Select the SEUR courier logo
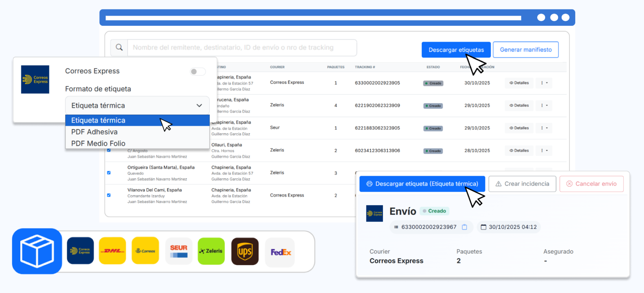The image size is (644, 293). pyautogui.click(x=179, y=251)
